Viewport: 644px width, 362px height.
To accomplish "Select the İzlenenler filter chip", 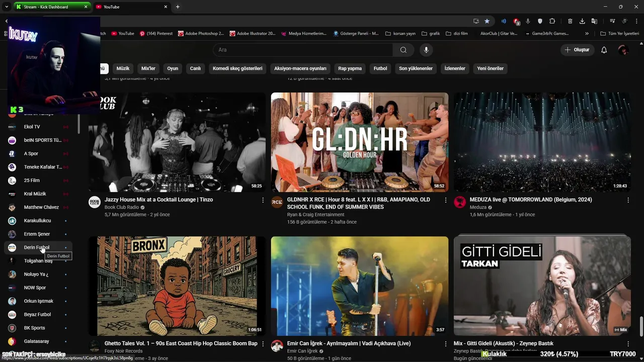I will 455,68.
